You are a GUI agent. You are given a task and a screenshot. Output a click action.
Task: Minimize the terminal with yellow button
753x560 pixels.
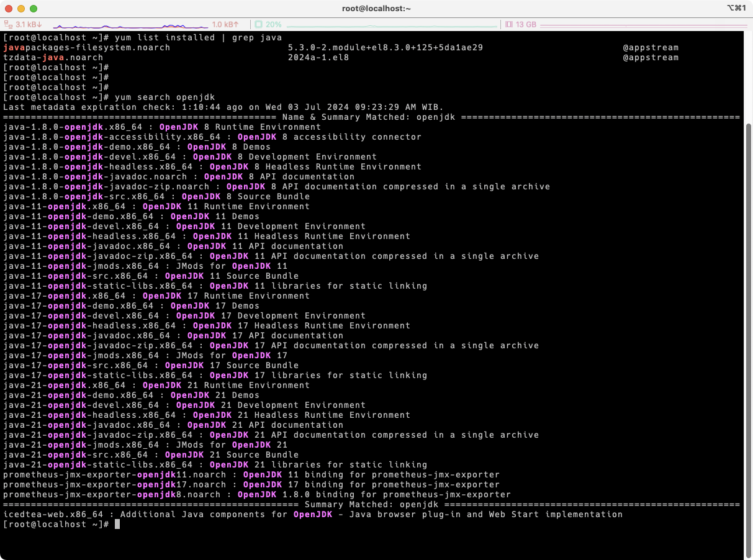[x=21, y=9]
